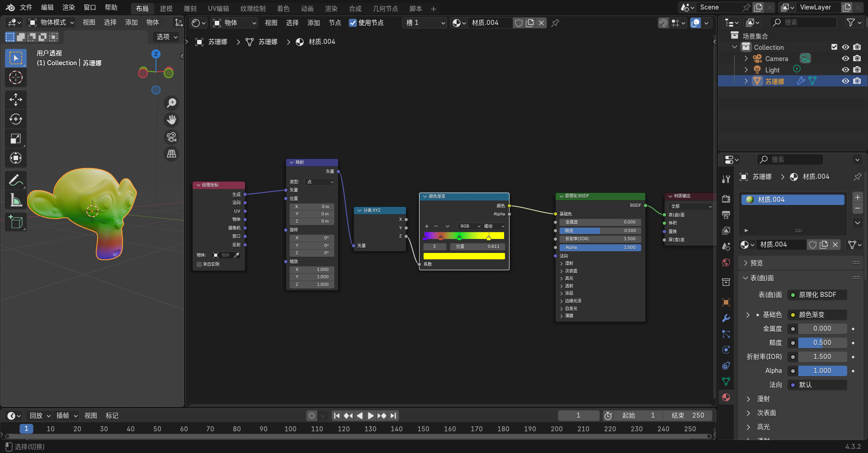Select the Rotate tool in viewport toolbar
Image resolution: width=868 pixels, height=453 pixels.
16,119
